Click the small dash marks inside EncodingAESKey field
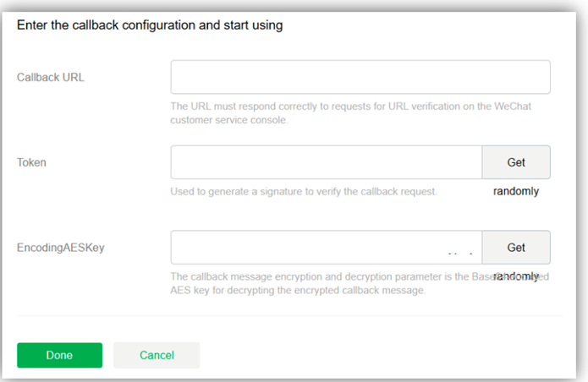Screen dimensions: 588x382 (459, 254)
